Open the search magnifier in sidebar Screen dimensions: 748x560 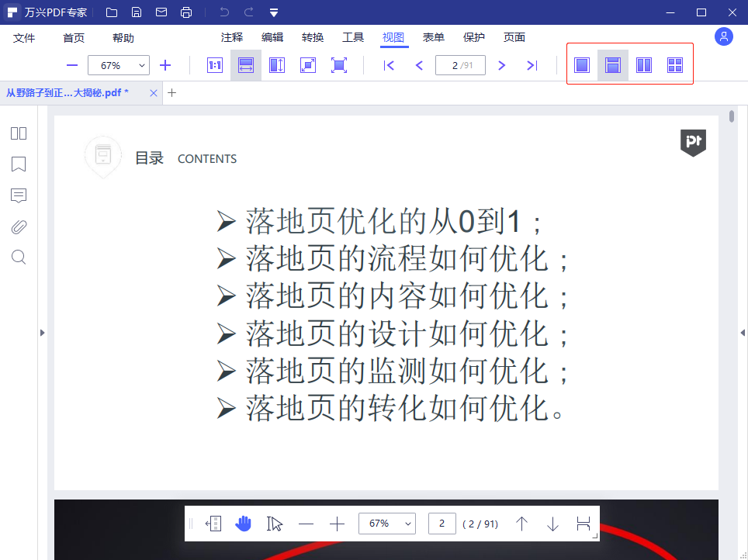coord(19,258)
